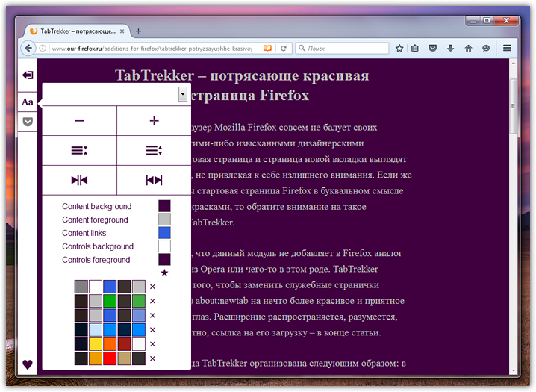Viewport: 536px width, 392px height.
Task: Apply the scheme with red and tan swatches
Action: click(x=110, y=358)
